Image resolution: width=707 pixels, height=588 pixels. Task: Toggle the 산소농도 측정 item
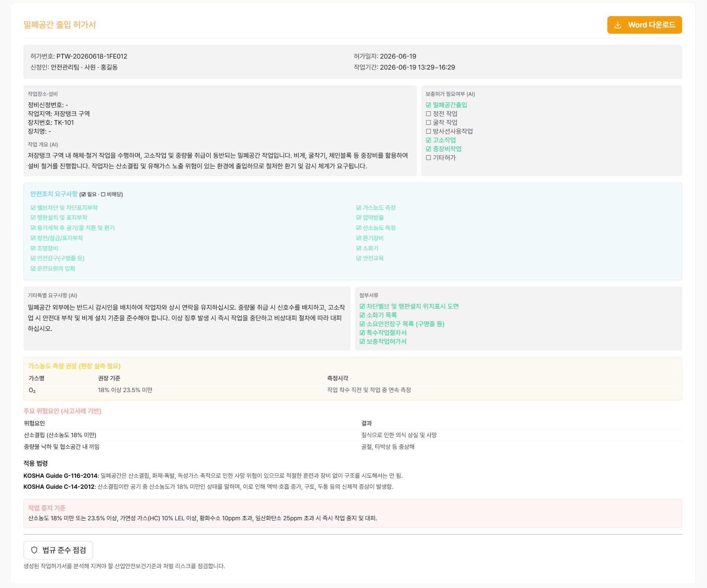point(376,228)
